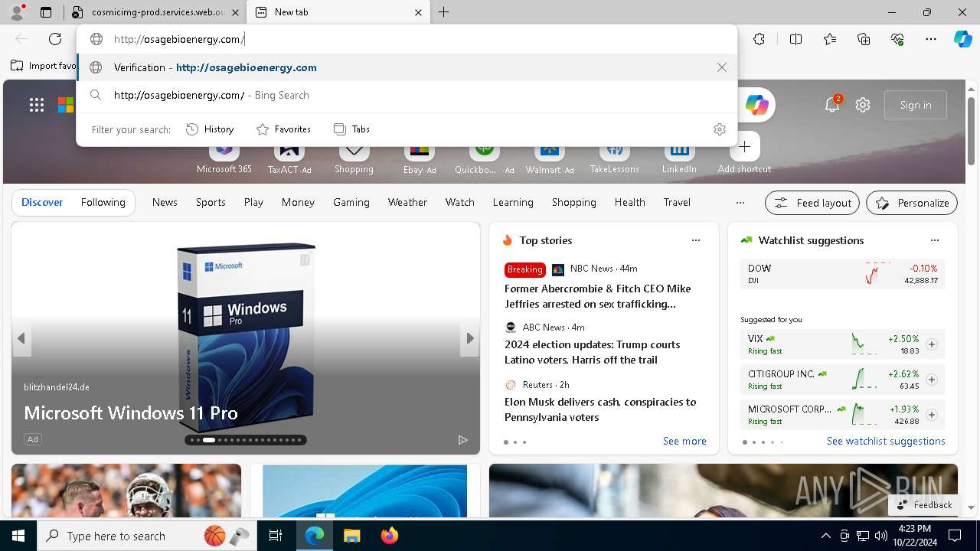The image size is (980, 551).
Task: Open Top stories options ellipsis
Action: [696, 240]
